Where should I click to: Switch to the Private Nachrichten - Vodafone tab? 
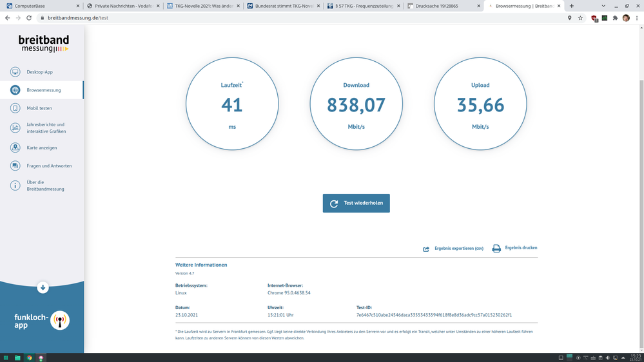point(123,6)
